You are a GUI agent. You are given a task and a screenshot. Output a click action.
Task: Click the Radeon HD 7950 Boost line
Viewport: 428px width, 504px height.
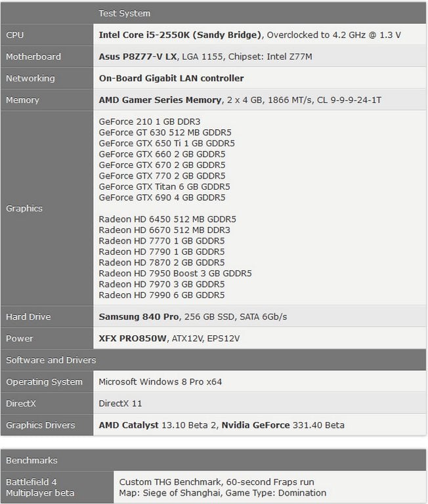click(x=175, y=273)
